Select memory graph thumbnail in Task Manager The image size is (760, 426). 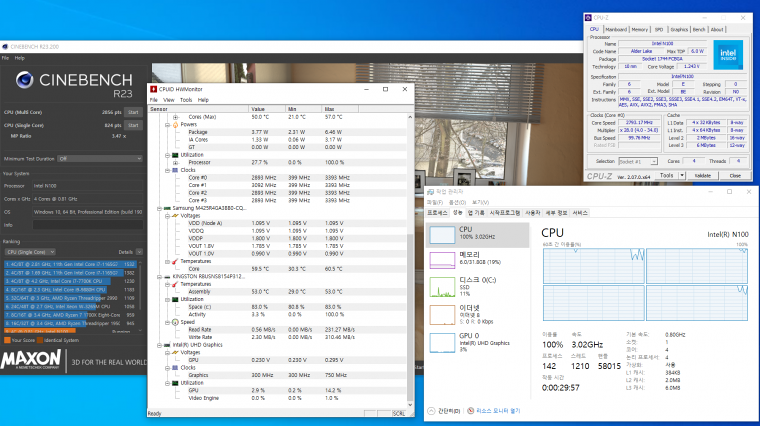(x=442, y=260)
